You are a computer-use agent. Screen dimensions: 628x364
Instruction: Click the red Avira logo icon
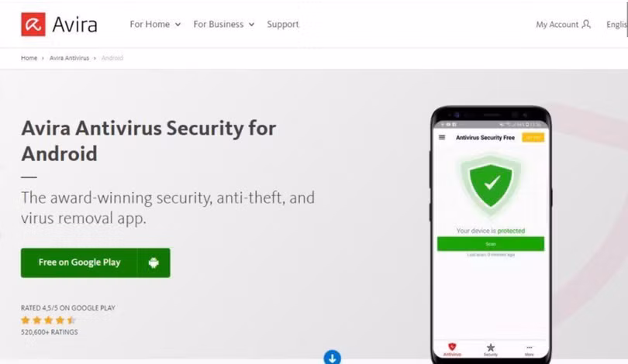[x=33, y=25]
